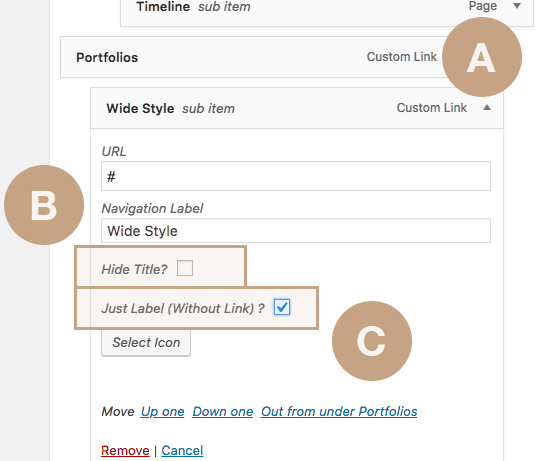Expand the Timeline sub item arrow
The image size is (560, 461).
(x=516, y=6)
